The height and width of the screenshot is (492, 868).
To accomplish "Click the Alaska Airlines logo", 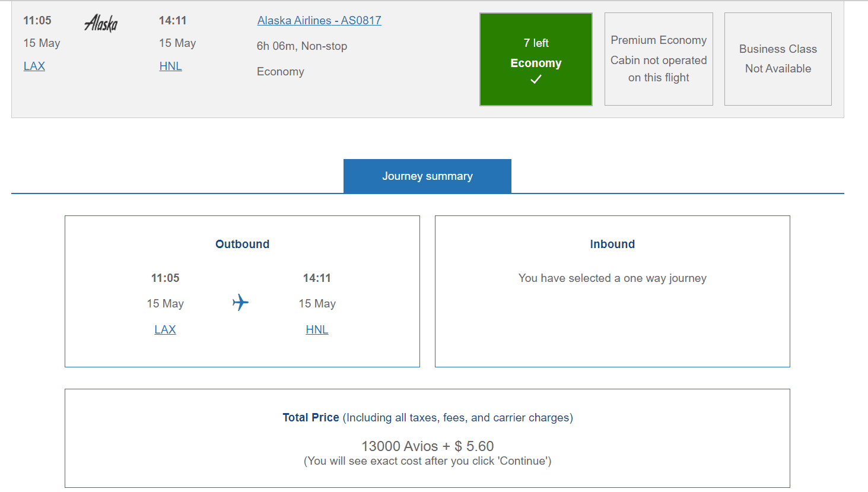I will (101, 24).
